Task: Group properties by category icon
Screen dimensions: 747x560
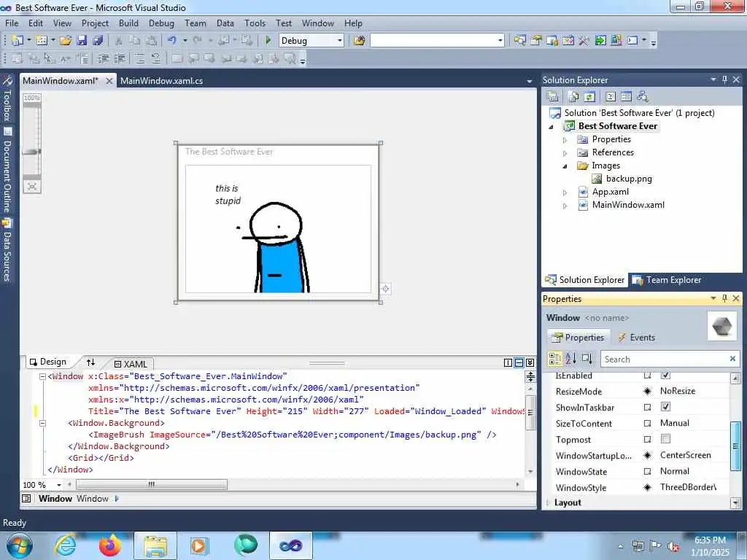Action: pyautogui.click(x=555, y=358)
